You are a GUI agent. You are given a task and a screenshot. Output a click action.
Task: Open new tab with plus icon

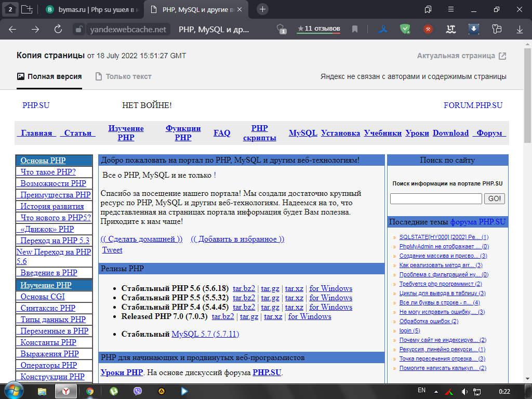tap(263, 9)
